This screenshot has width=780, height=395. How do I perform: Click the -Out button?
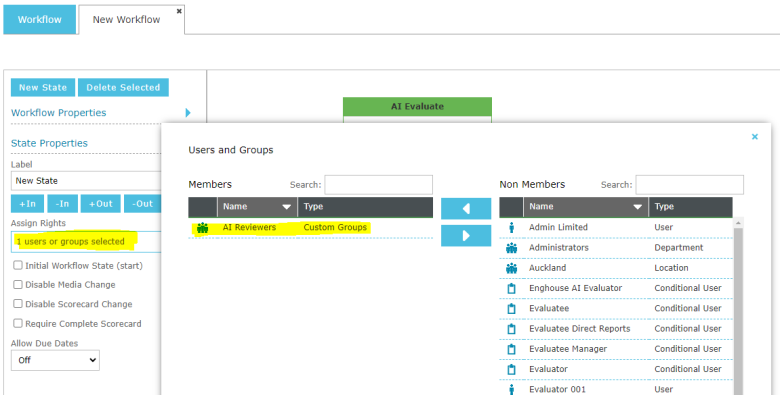(x=143, y=203)
